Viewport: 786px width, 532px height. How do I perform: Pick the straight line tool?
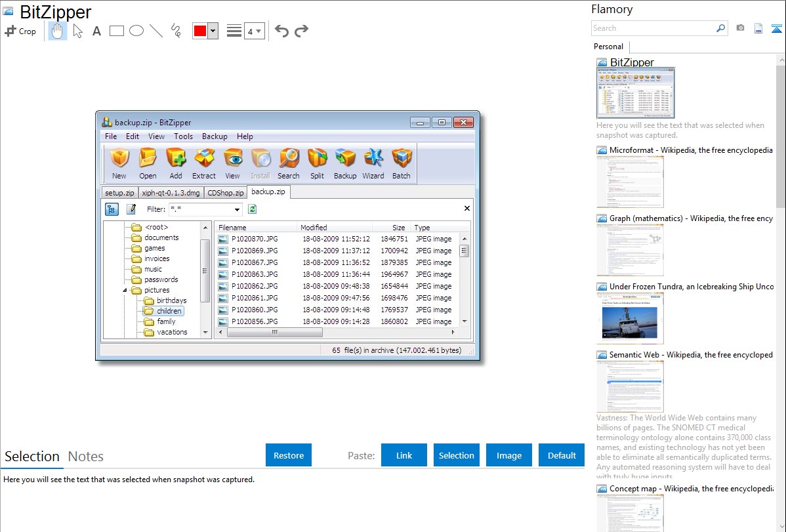point(156,31)
